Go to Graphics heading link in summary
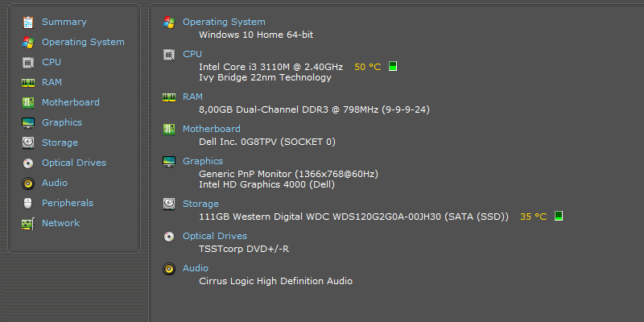The width and height of the screenshot is (644, 322). click(203, 162)
